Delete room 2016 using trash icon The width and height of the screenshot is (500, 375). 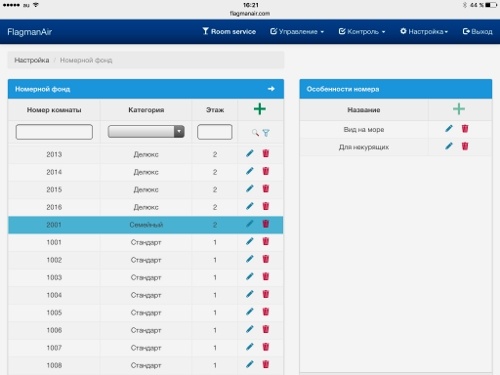pos(266,206)
